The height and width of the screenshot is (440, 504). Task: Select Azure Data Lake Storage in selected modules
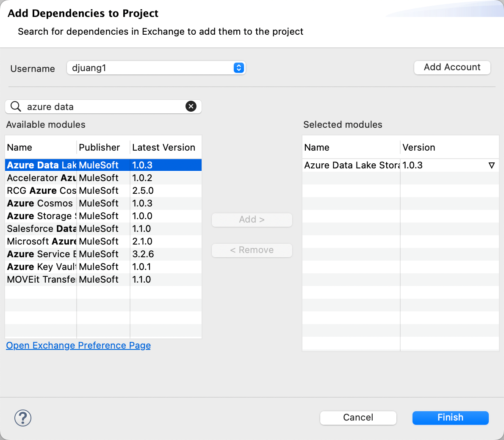(351, 165)
